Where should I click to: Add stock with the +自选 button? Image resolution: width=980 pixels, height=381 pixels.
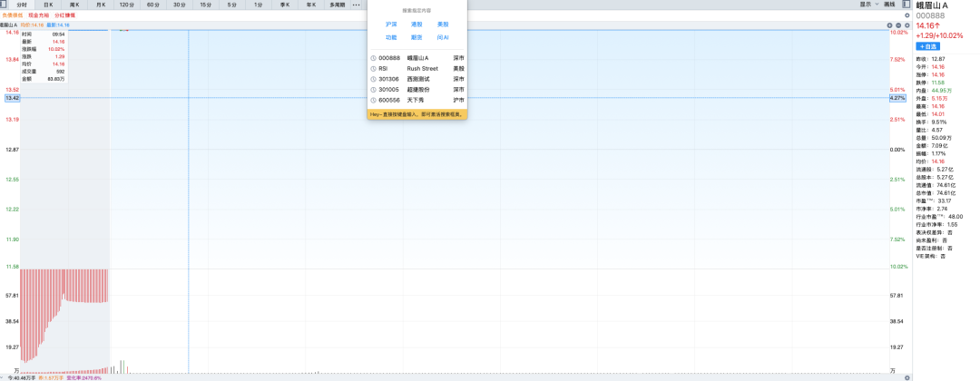click(928, 47)
